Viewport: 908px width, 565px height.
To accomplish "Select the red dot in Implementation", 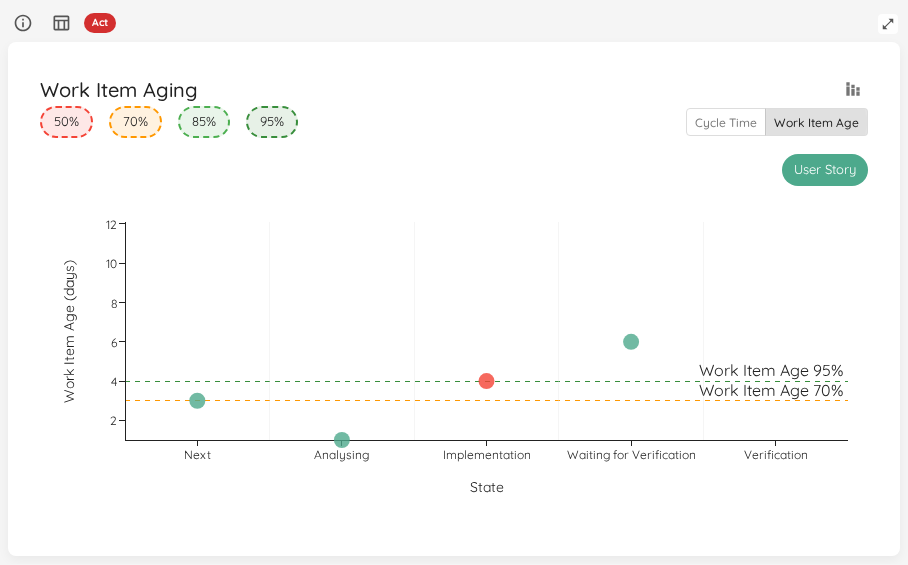I will (486, 381).
